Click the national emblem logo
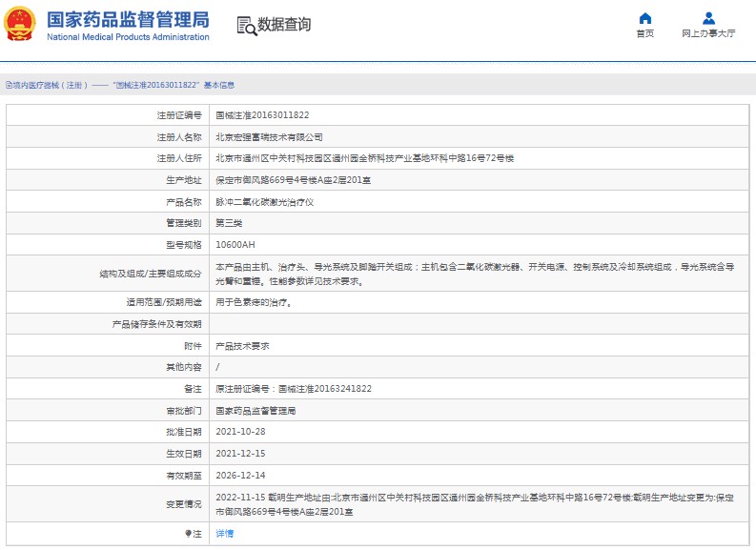Screen dimensions: 756x550 pyautogui.click(x=21, y=25)
